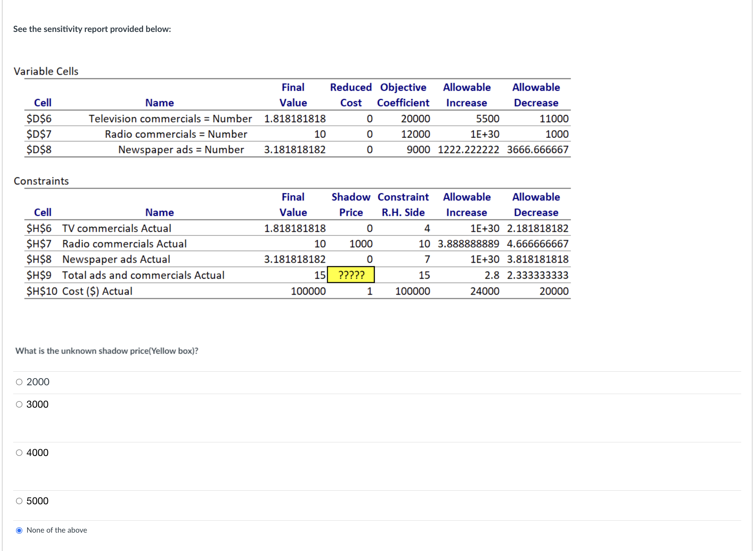Screen dimensions: 756x551
Task: Select the 4000 radio button
Action: (x=18, y=452)
